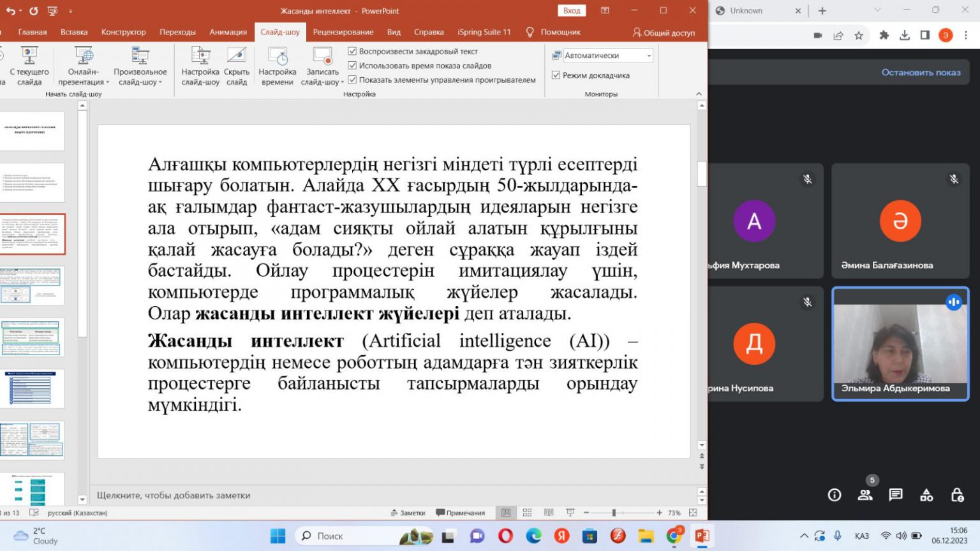Open Meet meeting details info icon
The width and height of the screenshot is (980, 551).
835,495
